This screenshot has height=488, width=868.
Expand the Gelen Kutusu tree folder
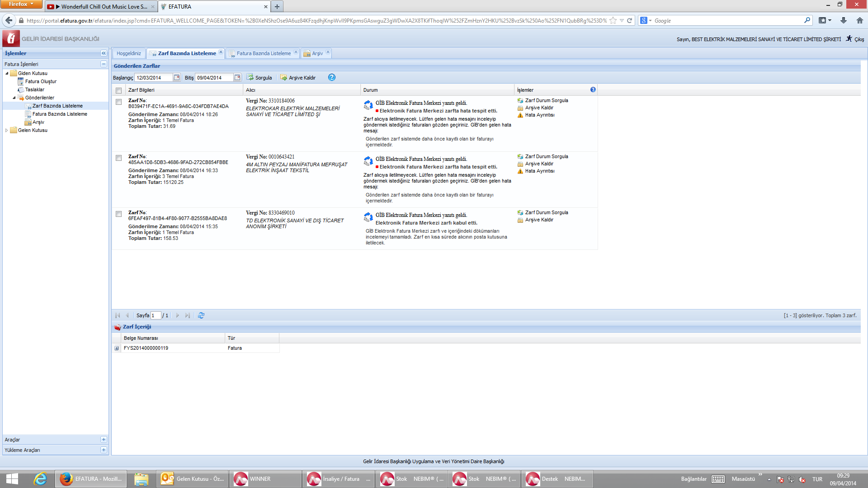(x=6, y=130)
